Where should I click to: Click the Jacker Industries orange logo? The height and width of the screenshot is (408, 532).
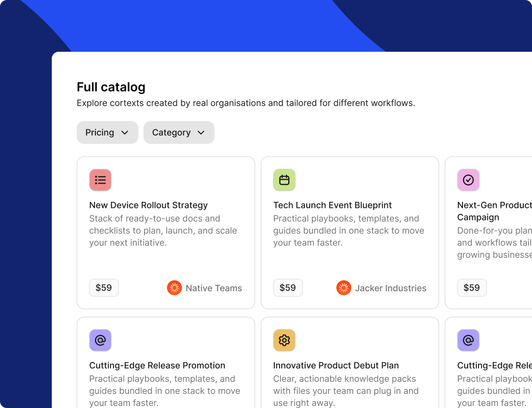343,288
